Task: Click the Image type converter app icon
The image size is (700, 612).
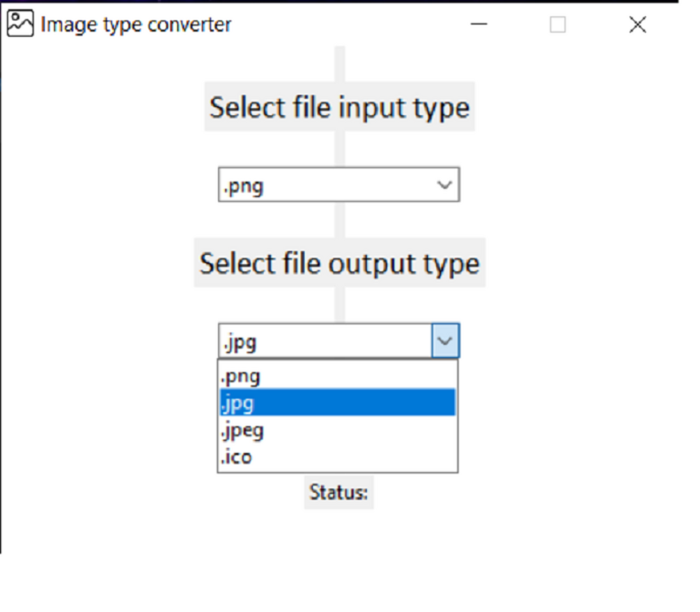Action: (x=20, y=24)
